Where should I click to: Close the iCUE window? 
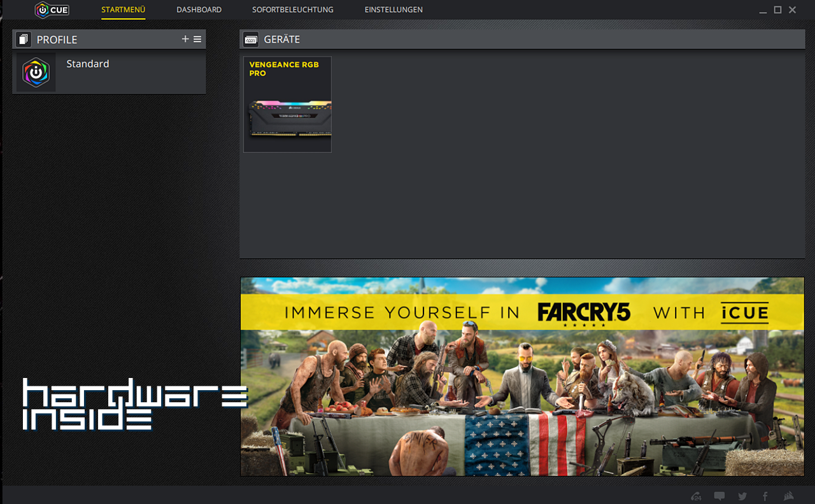click(x=793, y=10)
